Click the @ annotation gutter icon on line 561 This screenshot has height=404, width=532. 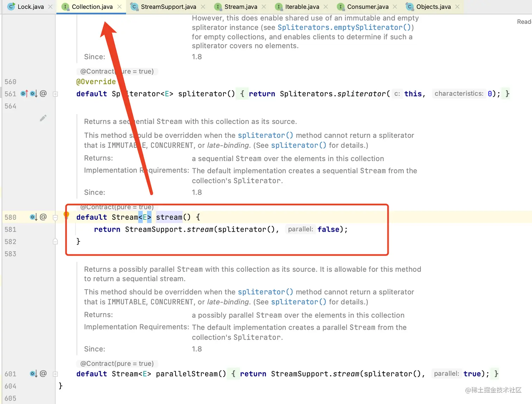point(43,94)
